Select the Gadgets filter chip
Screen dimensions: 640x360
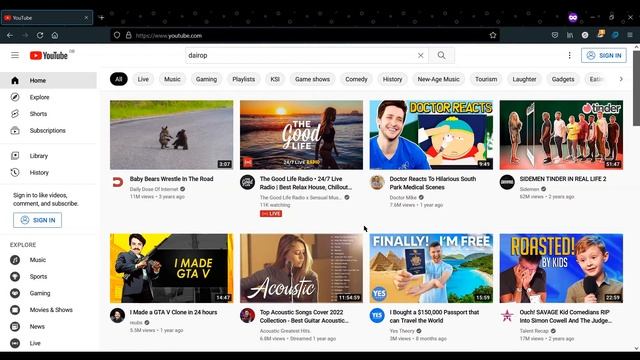click(563, 79)
